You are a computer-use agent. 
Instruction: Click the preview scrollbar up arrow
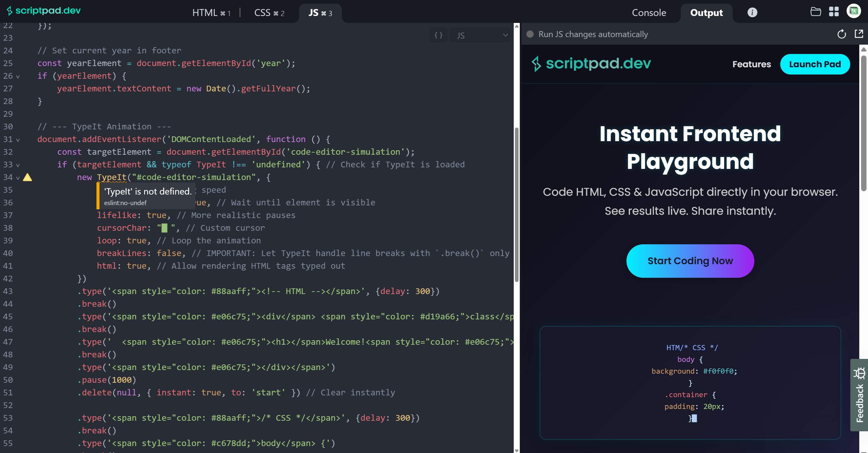tap(863, 49)
